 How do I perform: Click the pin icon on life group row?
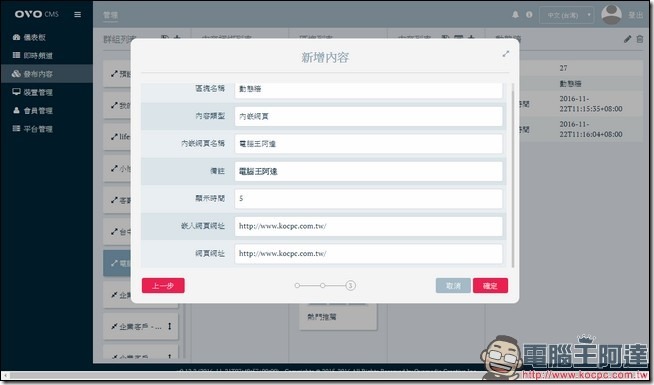click(x=114, y=137)
